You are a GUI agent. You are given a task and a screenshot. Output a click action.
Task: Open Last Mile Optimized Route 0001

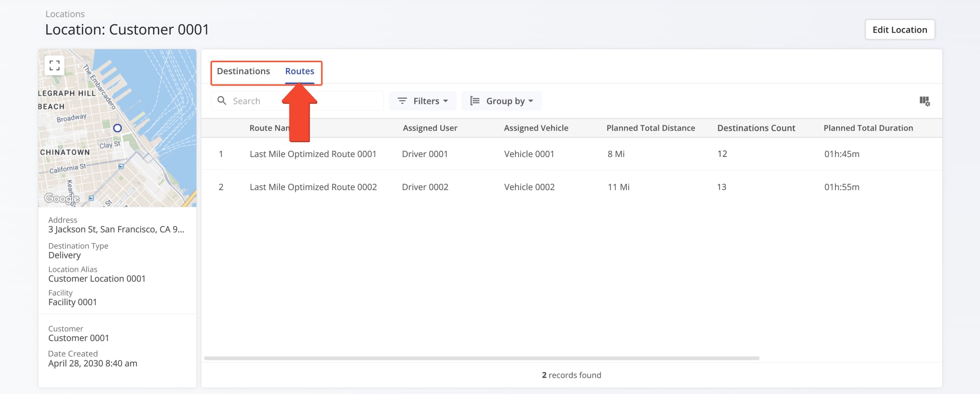tap(313, 154)
